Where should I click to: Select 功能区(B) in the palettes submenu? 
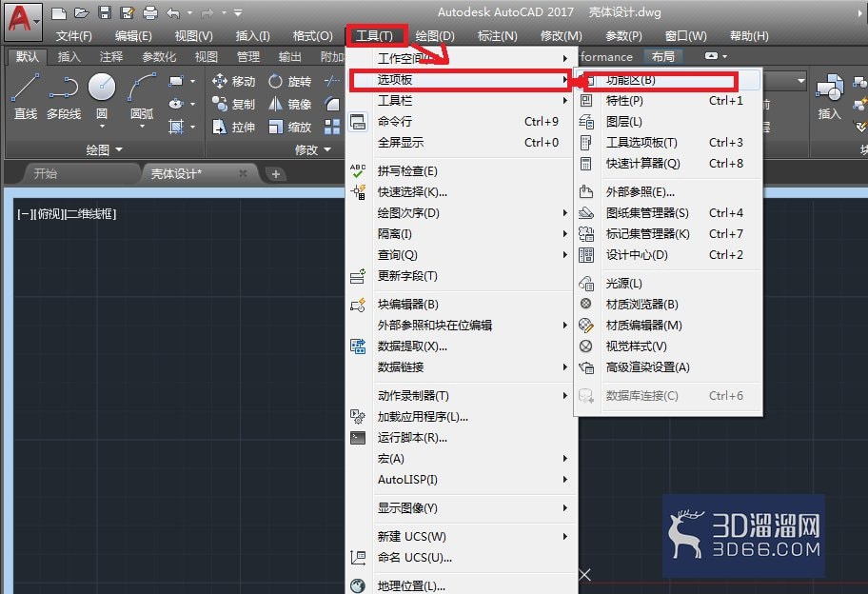[668, 80]
